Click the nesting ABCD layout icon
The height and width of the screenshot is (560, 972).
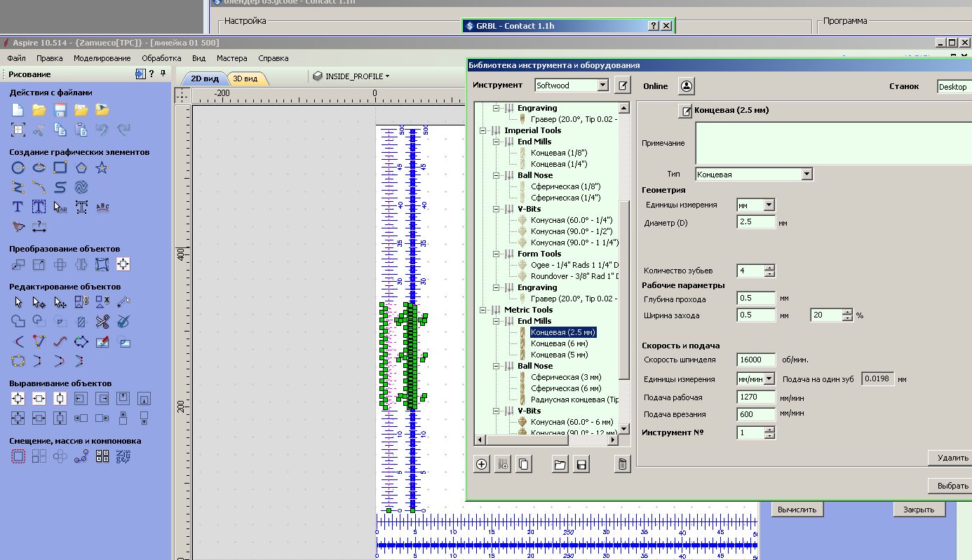[102, 457]
